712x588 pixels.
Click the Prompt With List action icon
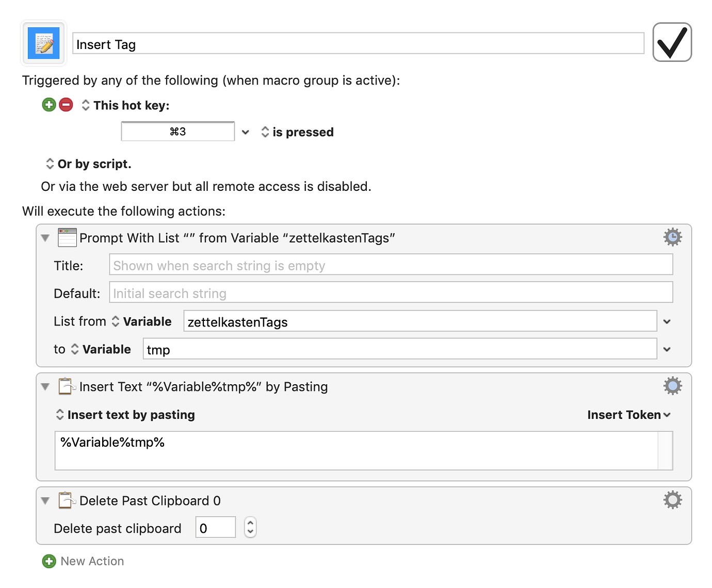(x=68, y=238)
